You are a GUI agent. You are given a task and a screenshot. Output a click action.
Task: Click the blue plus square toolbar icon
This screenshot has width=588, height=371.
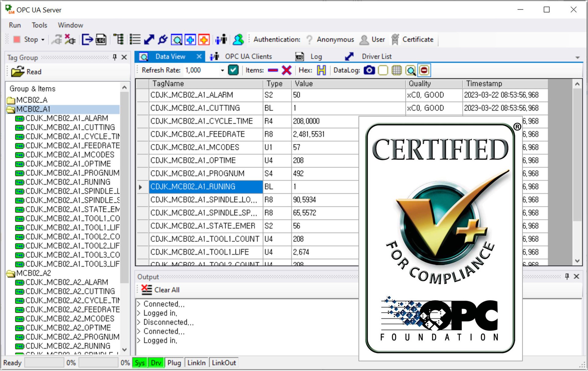190,39
